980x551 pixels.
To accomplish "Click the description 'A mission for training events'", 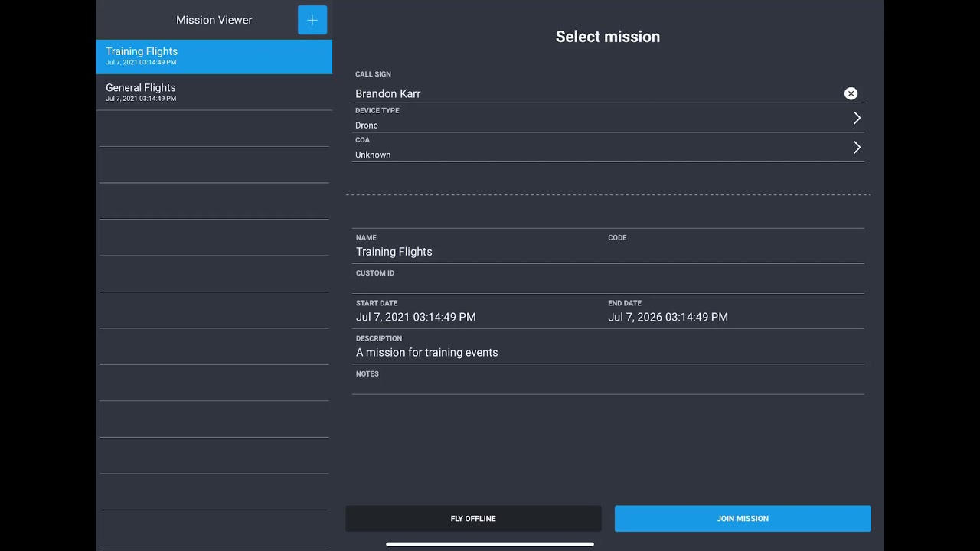I will pos(427,353).
